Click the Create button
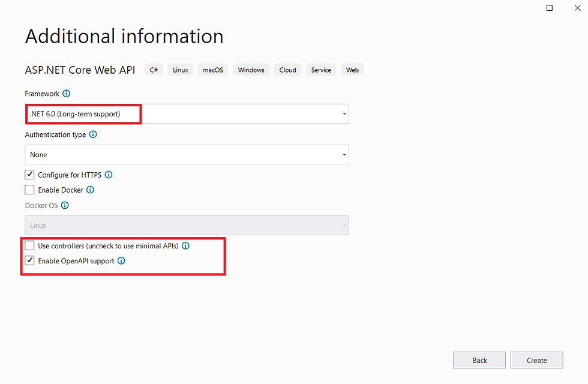The height and width of the screenshot is (384, 588). [536, 360]
